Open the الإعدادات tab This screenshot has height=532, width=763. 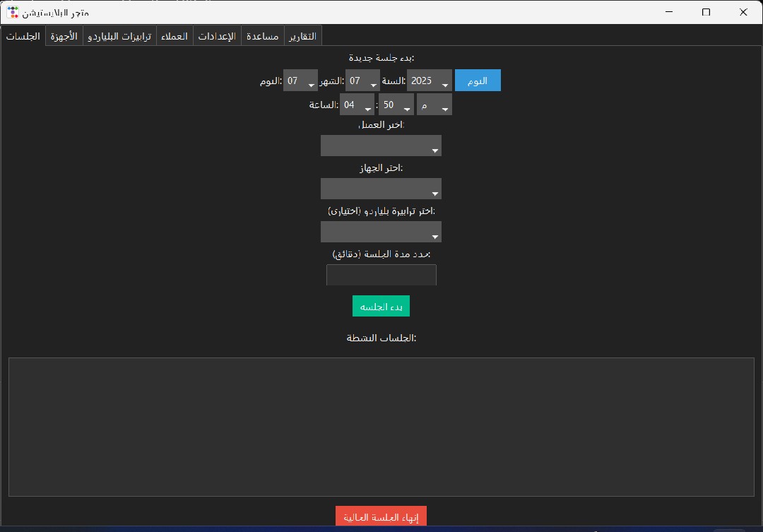point(217,36)
